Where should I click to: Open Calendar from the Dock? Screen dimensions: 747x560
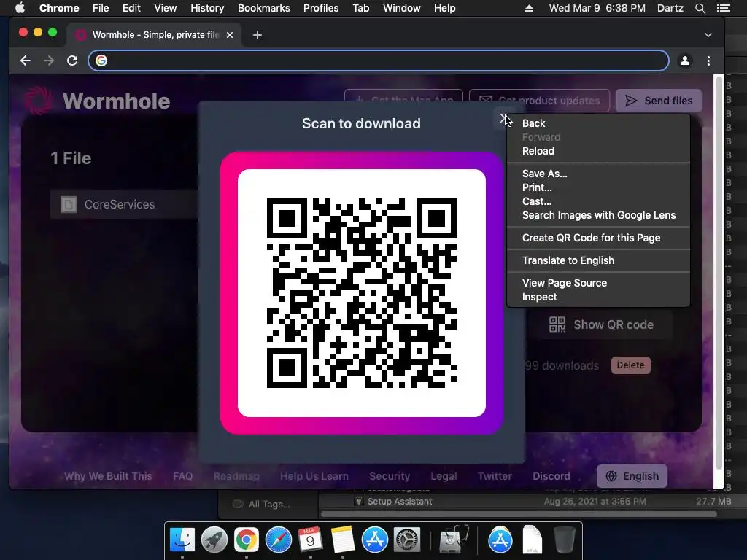(311, 540)
